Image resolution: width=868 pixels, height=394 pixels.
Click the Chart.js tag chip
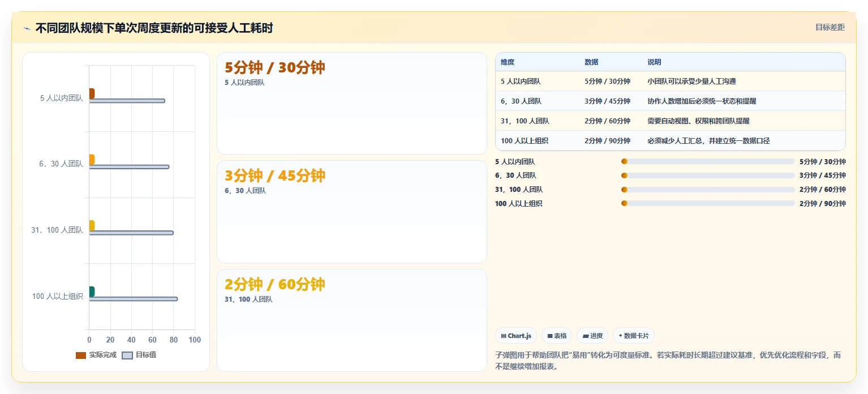[515, 336]
